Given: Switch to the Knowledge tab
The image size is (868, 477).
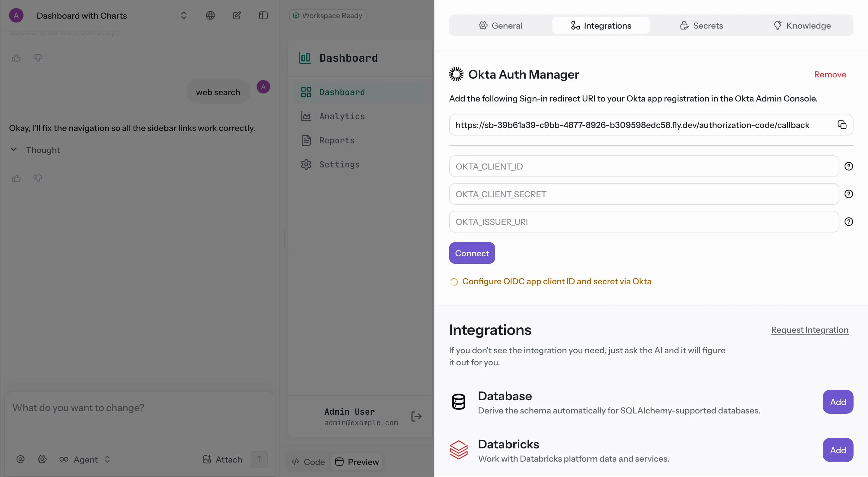Looking at the screenshot, I should tap(802, 26).
